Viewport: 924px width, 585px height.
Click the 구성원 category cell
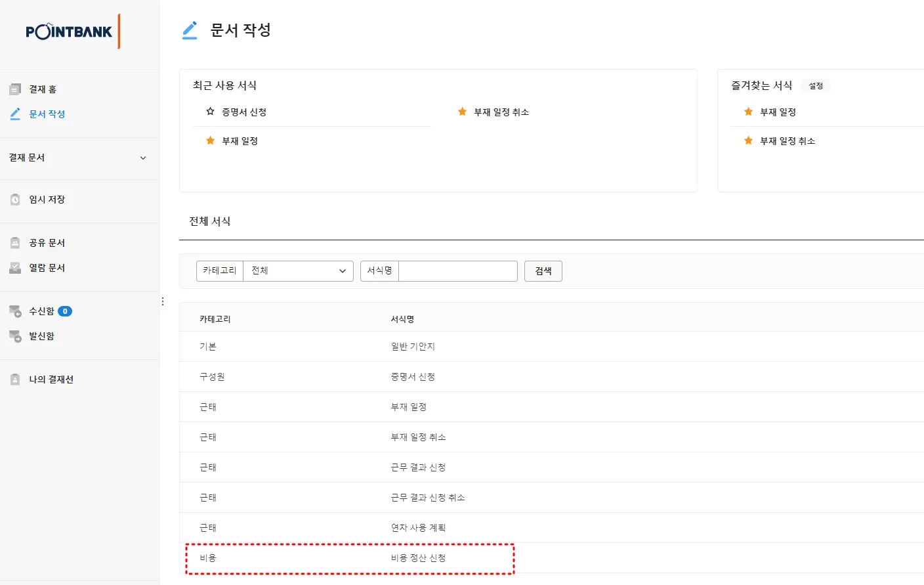coord(212,377)
